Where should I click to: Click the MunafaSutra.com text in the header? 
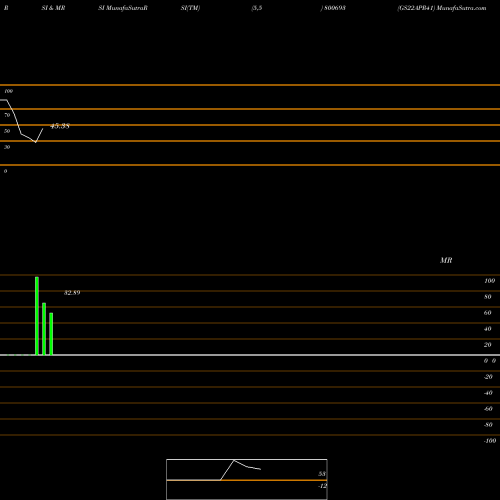tap(461, 8)
